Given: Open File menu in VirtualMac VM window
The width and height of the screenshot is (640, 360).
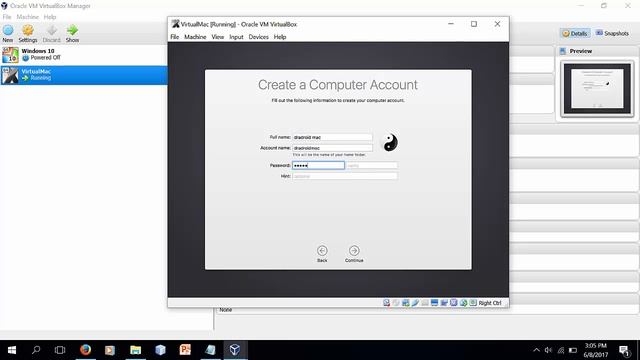Looking at the screenshot, I should (x=175, y=37).
